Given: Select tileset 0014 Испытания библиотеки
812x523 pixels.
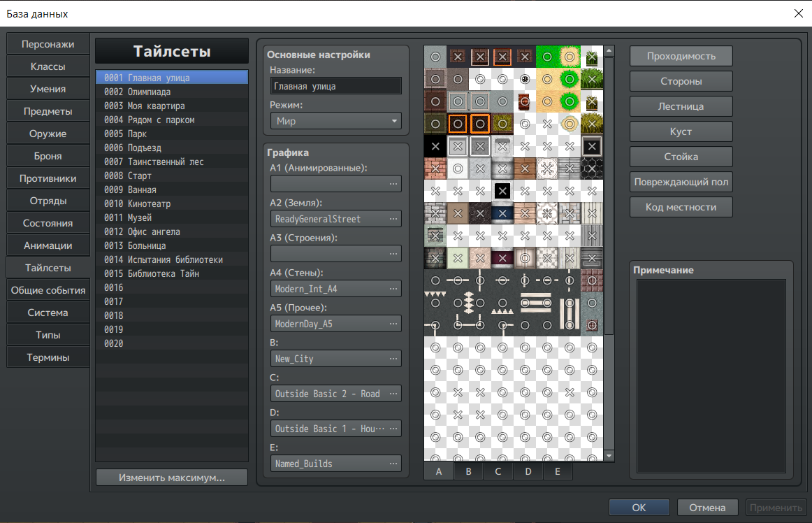Looking at the screenshot, I should pos(172,259).
